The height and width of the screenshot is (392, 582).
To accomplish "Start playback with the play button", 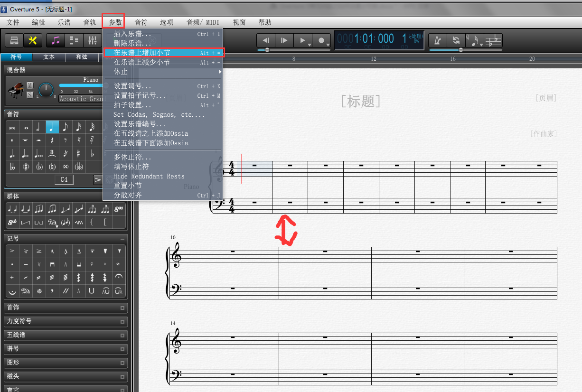I will click(303, 40).
